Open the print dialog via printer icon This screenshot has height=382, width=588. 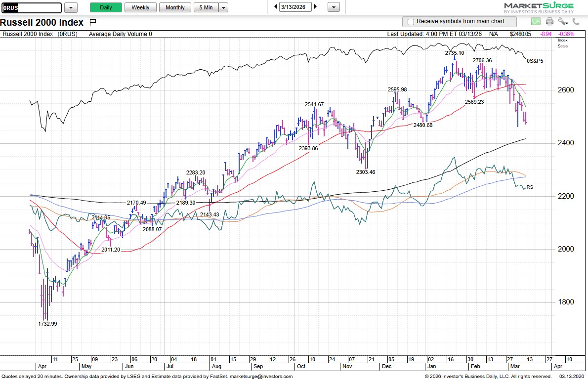549,21
